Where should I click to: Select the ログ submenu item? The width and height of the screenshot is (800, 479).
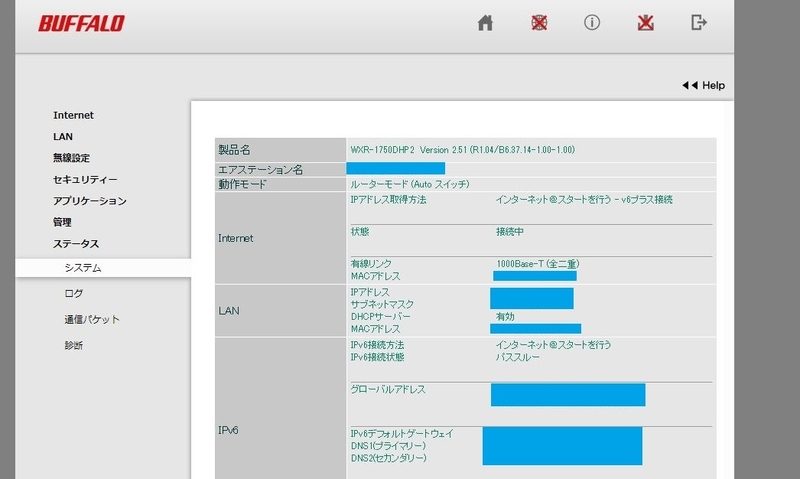coord(73,293)
